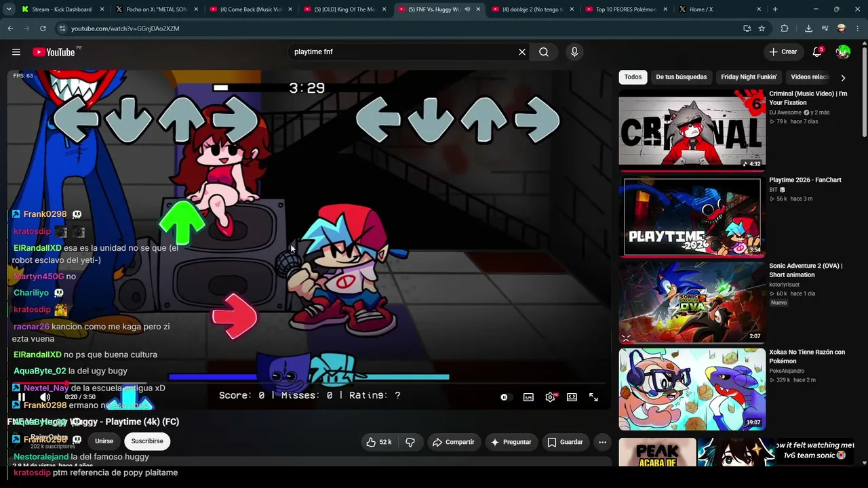Open 'Playtime 2026 - FanChart' title link

[805, 180]
